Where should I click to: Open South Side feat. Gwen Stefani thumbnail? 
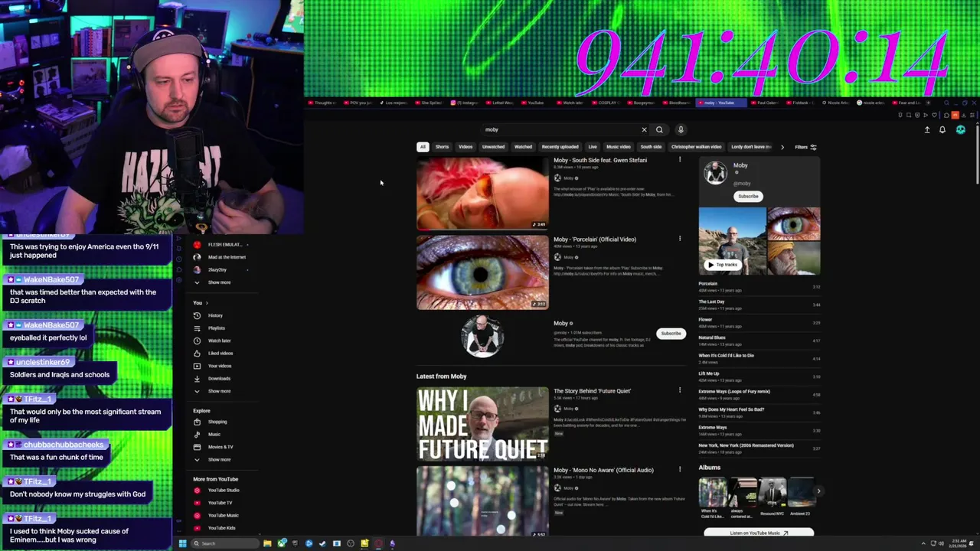coord(482,194)
